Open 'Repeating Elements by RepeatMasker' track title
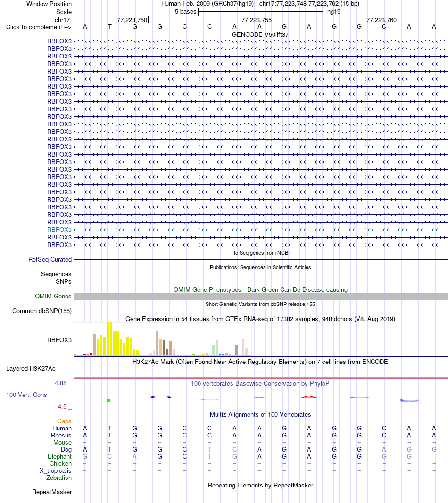The width and height of the screenshot is (448, 503). (260, 486)
